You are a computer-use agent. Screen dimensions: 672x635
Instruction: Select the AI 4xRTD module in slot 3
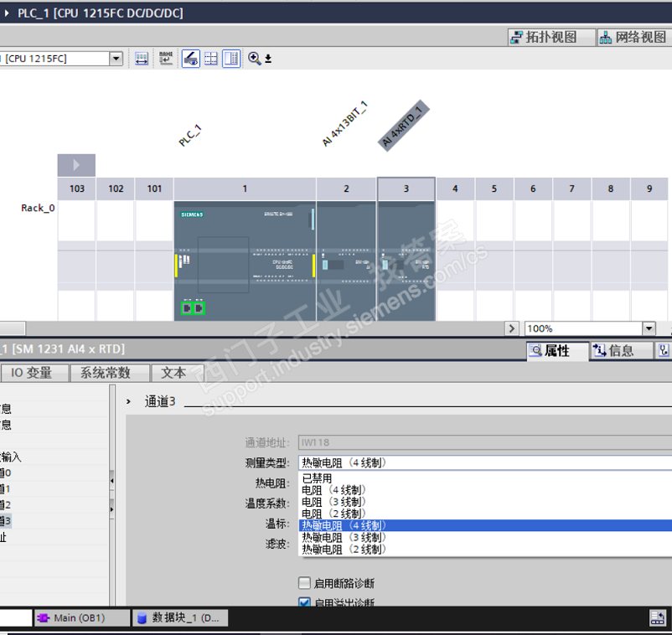(406, 261)
